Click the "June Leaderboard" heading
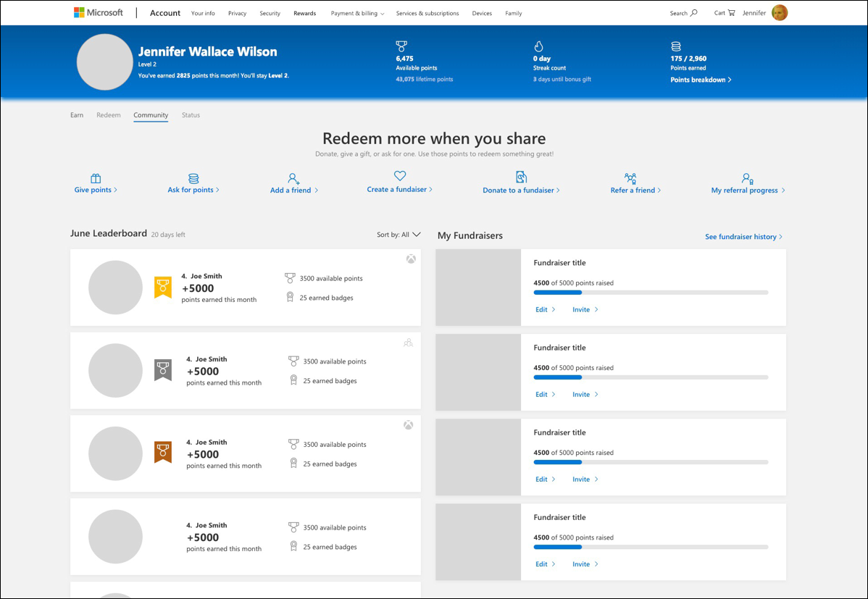This screenshot has height=599, width=868. [109, 233]
